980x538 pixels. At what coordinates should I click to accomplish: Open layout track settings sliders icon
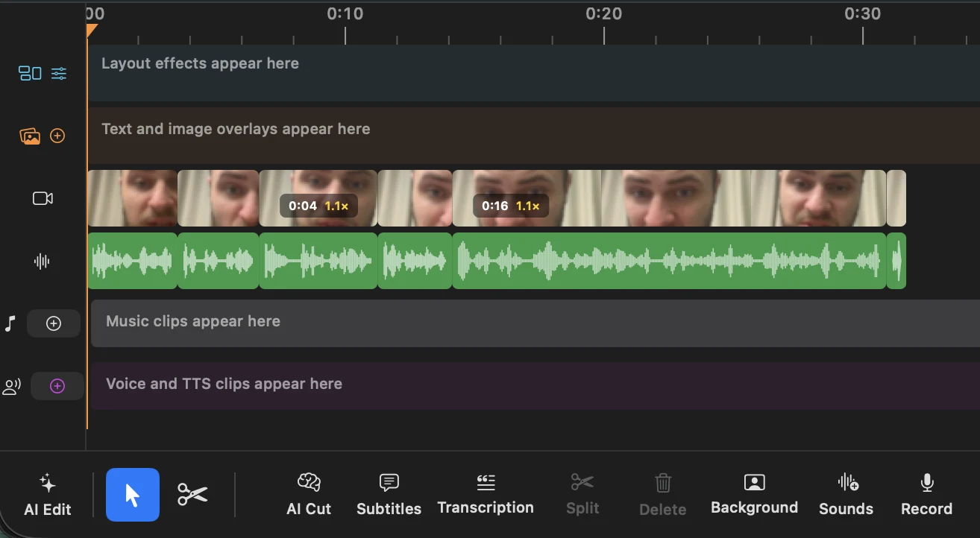click(x=59, y=73)
